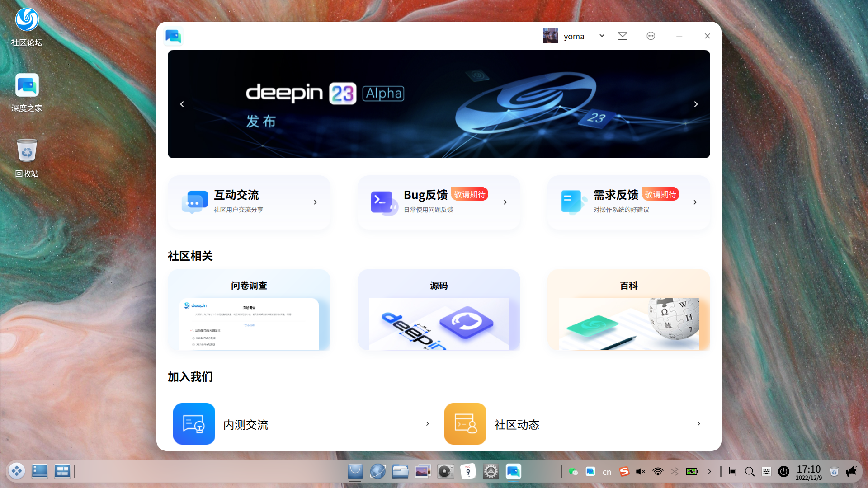Open the launcher in the dock
Viewport: 868px width, 488px height.
[x=17, y=471]
